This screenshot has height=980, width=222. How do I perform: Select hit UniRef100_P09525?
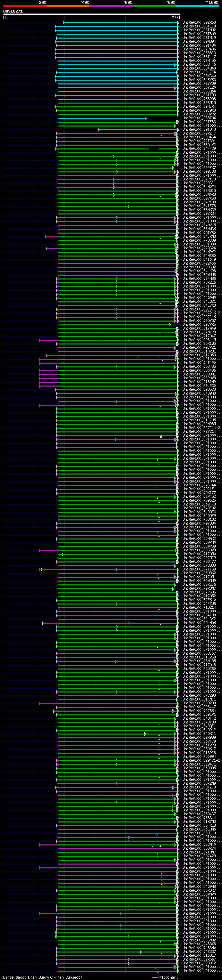point(199,500)
